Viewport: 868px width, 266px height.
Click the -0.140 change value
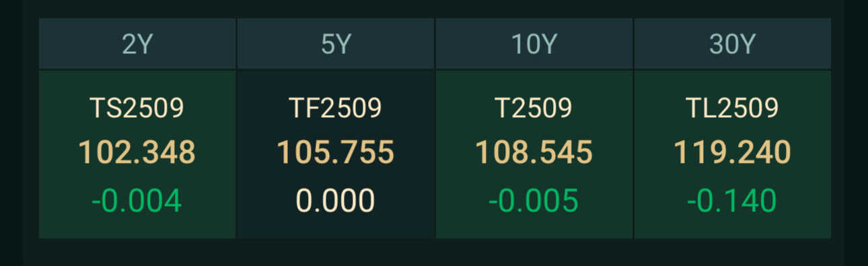(733, 201)
